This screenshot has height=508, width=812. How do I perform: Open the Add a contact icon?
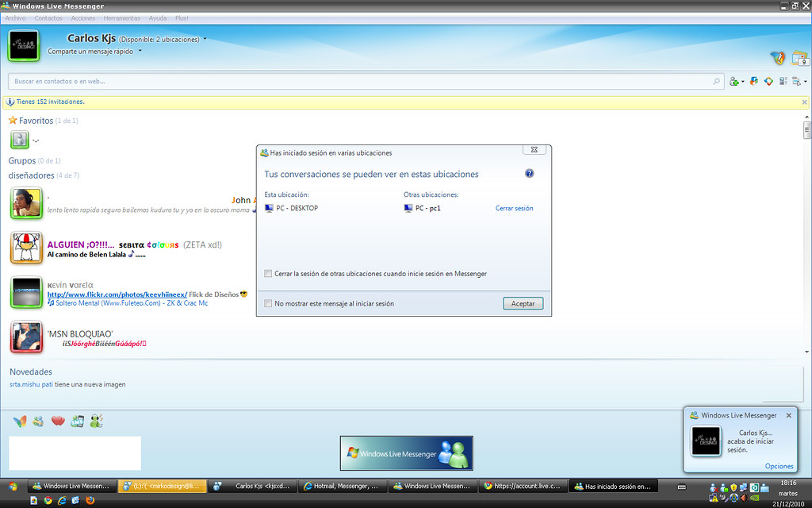tap(733, 82)
